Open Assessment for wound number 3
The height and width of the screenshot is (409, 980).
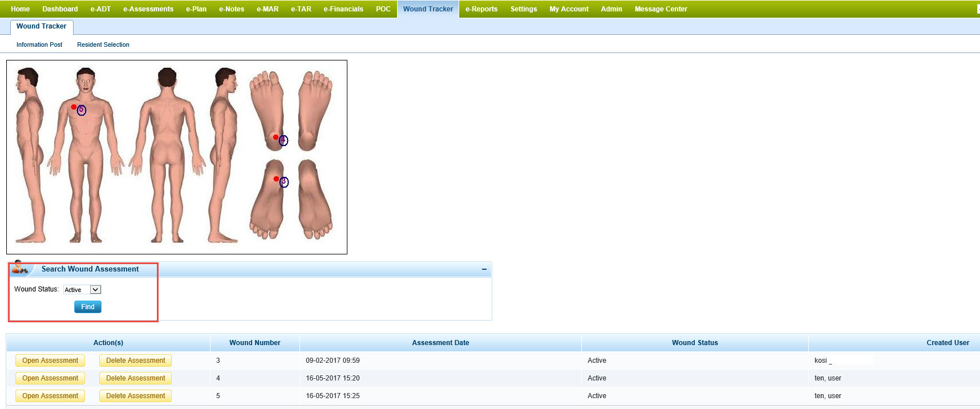(50, 361)
